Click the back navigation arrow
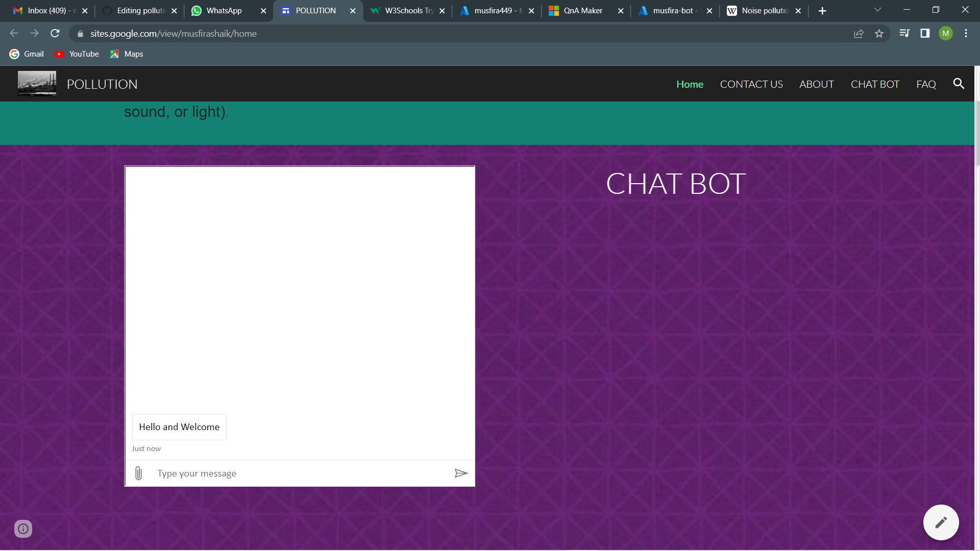Image resolution: width=980 pixels, height=551 pixels. click(13, 33)
